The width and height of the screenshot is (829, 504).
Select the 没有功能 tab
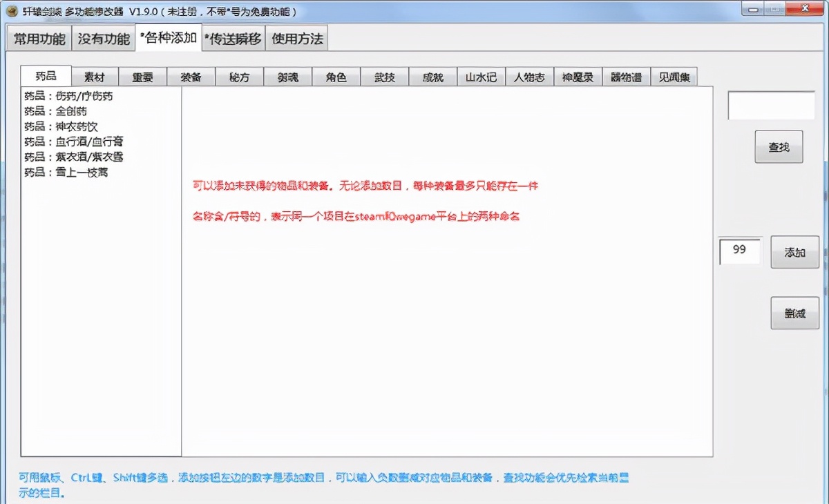[103, 39]
